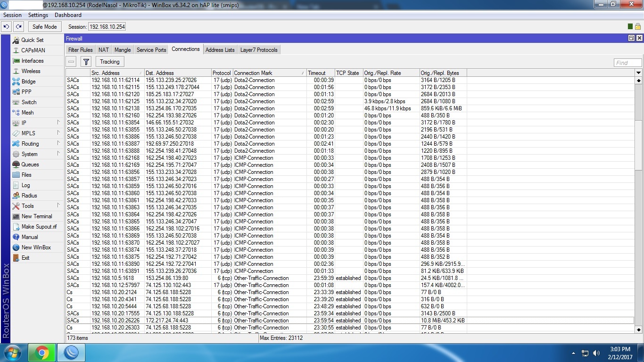Click the Undo arrow icon
This screenshot has width=644, height=362.
(7, 27)
